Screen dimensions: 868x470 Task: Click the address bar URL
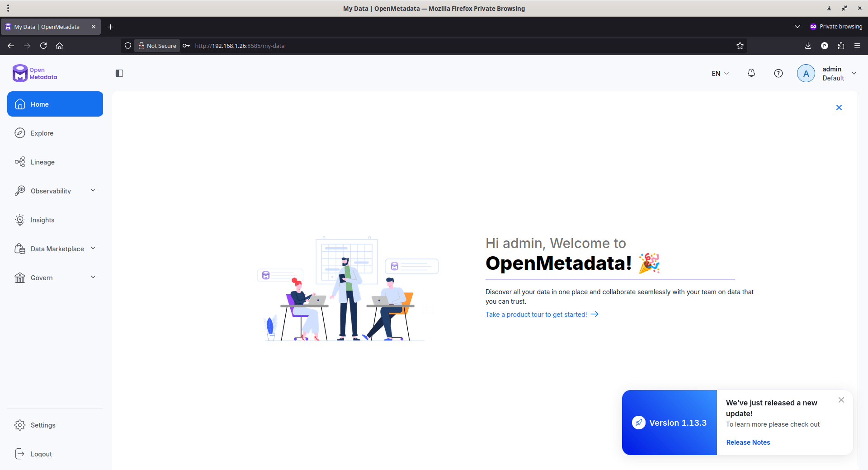[240, 46]
